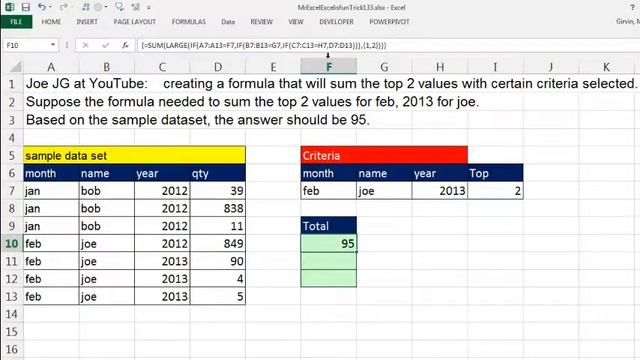Screen dimensions: 640x360
Task: Select column F header
Action: (x=329, y=67)
